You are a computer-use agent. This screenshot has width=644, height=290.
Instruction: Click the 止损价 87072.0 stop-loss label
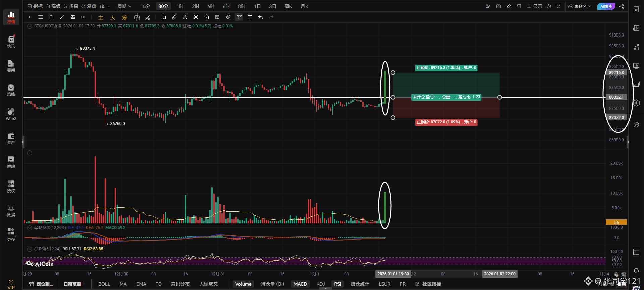click(x=446, y=122)
